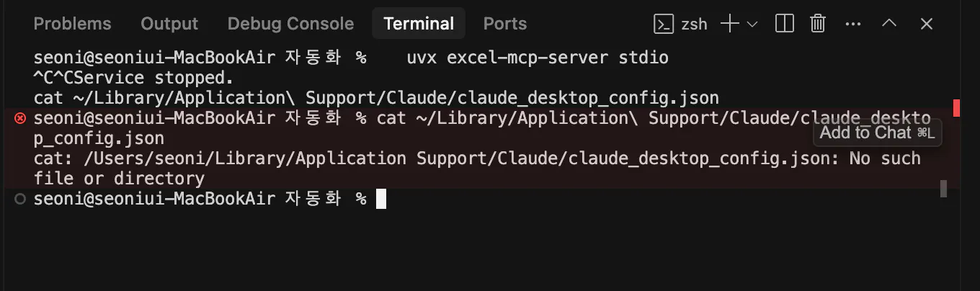Viewport: 980px width, 291px height.
Task: Click the zsh terminal shell icon
Action: pos(663,24)
